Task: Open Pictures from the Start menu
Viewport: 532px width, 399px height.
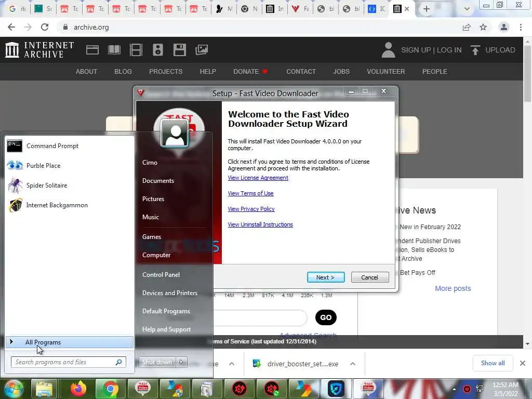Action: (153, 199)
